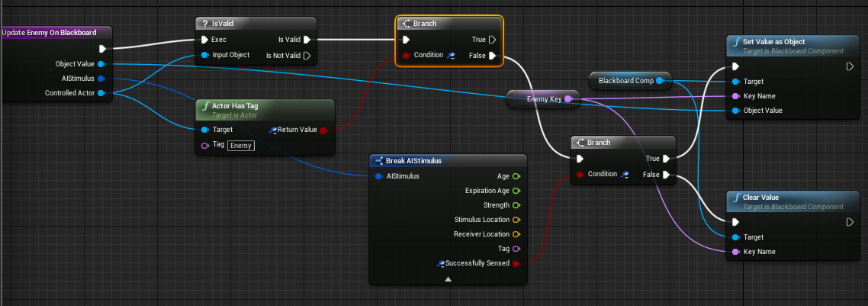Click the Controlled Actor output pin
This screenshot has width=868, height=306.
(x=101, y=93)
